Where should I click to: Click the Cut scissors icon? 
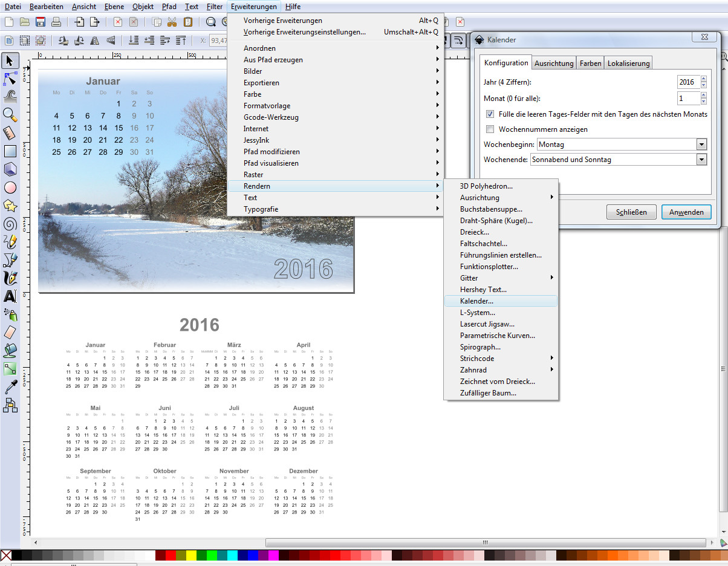coord(172,22)
